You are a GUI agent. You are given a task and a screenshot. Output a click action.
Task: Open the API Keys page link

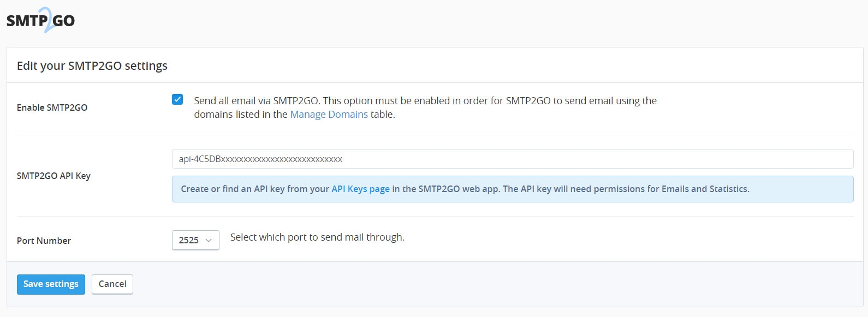(360, 189)
